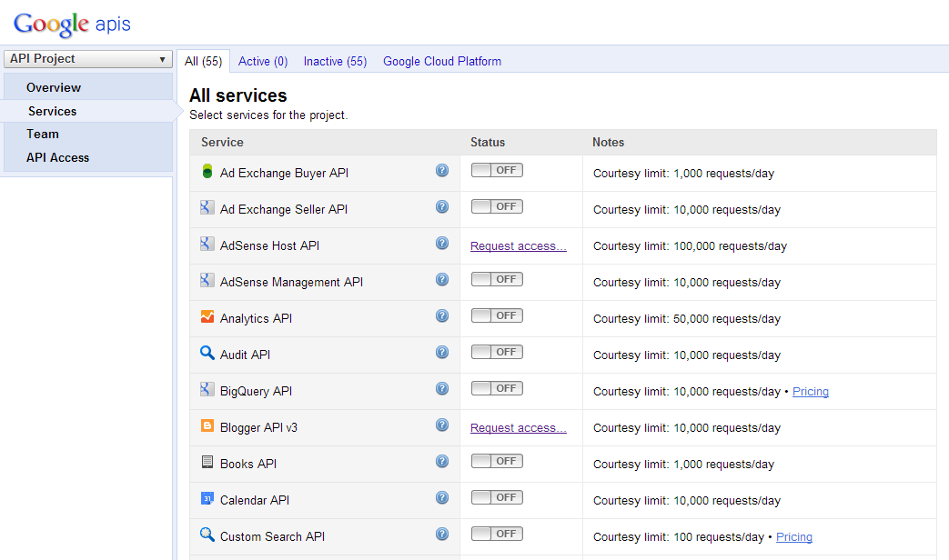Click the Books API icon
Screen dimensions: 949x560
point(207,461)
